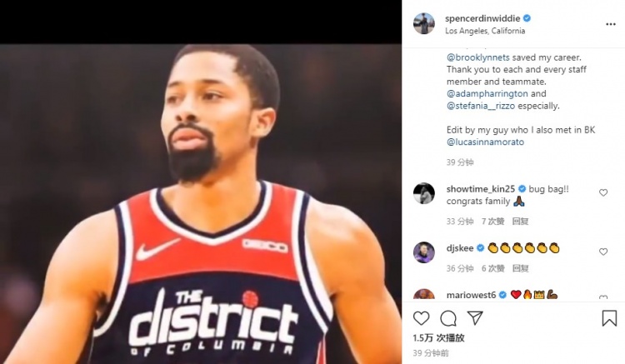Open the @stefania__rizzo mention

point(481,106)
